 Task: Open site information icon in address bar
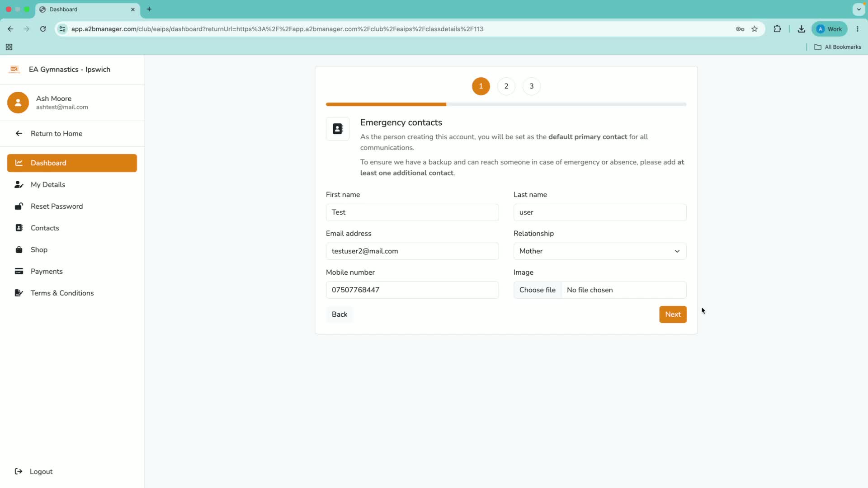(62, 29)
